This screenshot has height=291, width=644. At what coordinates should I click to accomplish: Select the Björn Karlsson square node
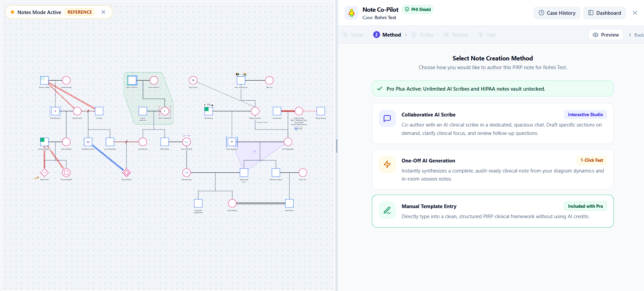pos(132,80)
